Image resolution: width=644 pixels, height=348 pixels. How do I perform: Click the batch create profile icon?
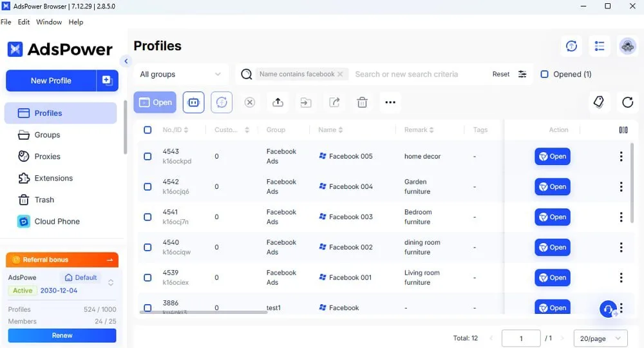107,81
